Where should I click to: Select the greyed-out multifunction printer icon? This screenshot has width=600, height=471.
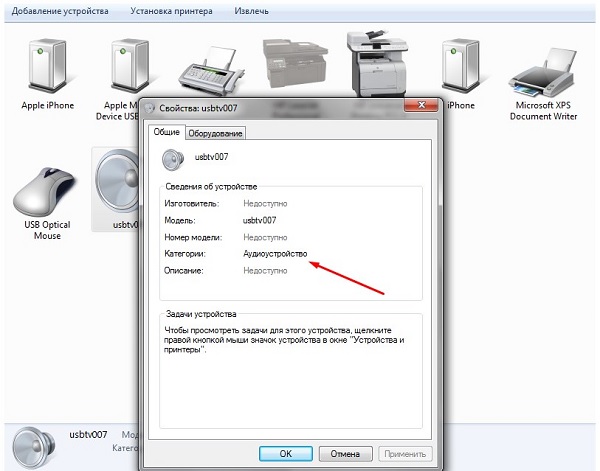tap(295, 63)
